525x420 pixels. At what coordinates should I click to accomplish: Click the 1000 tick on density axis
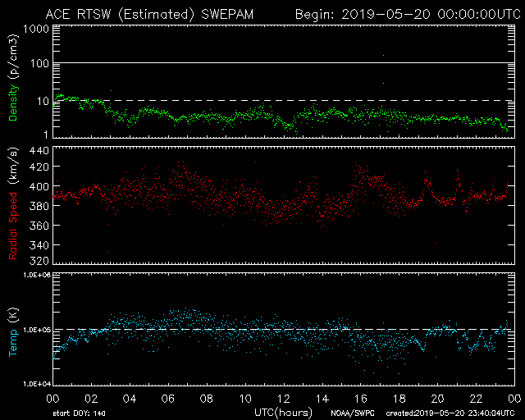click(x=34, y=29)
